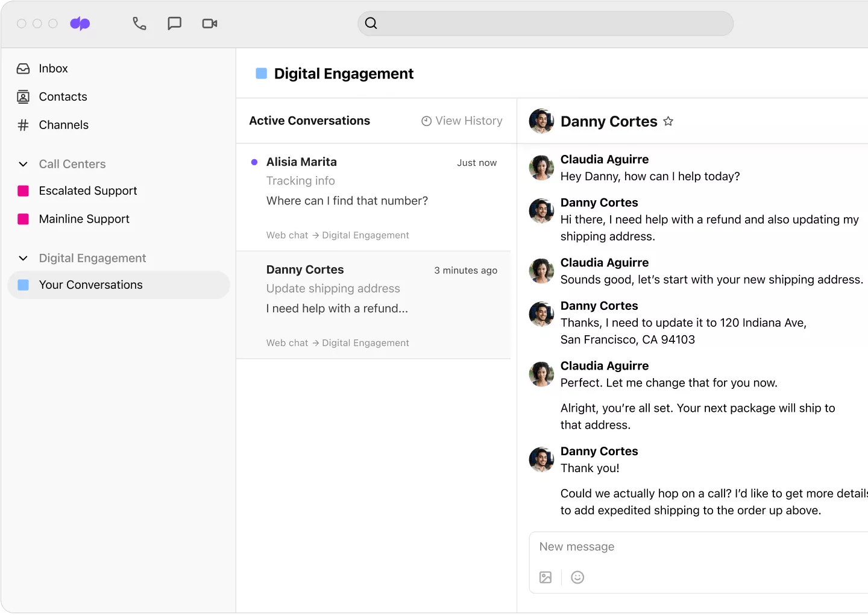Click the blue swatch next to Digital Engagement
Screen dimensions: 868x615
pyautogui.click(x=261, y=73)
